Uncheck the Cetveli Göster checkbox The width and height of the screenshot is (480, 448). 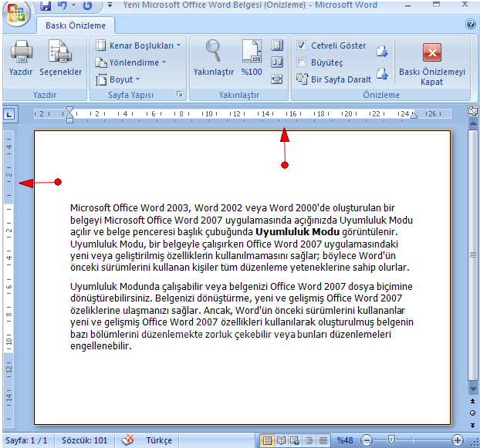point(301,45)
